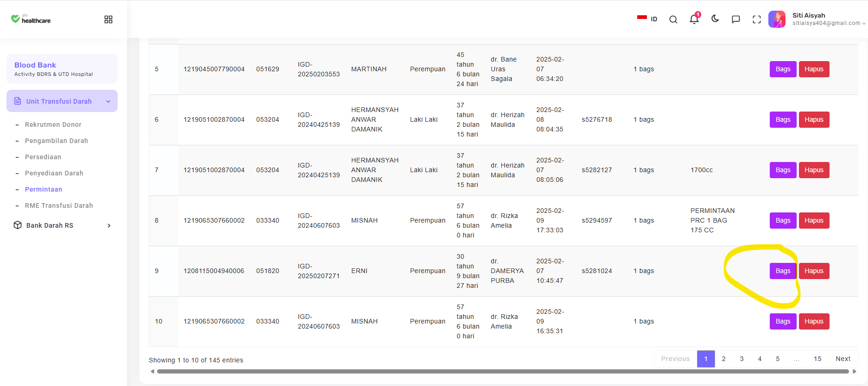Click the healthcare logo
Screen dimensions: 868x386
(x=31, y=19)
